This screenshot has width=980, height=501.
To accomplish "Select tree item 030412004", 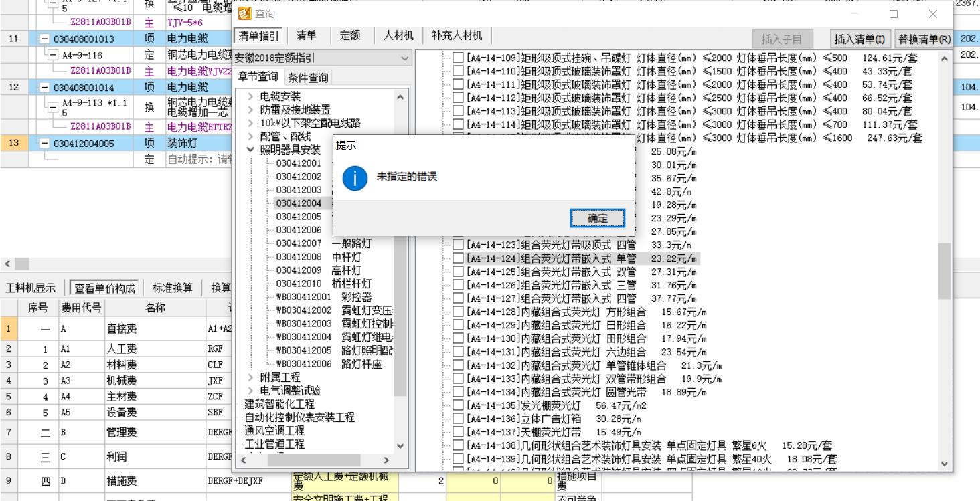I will 299,203.
